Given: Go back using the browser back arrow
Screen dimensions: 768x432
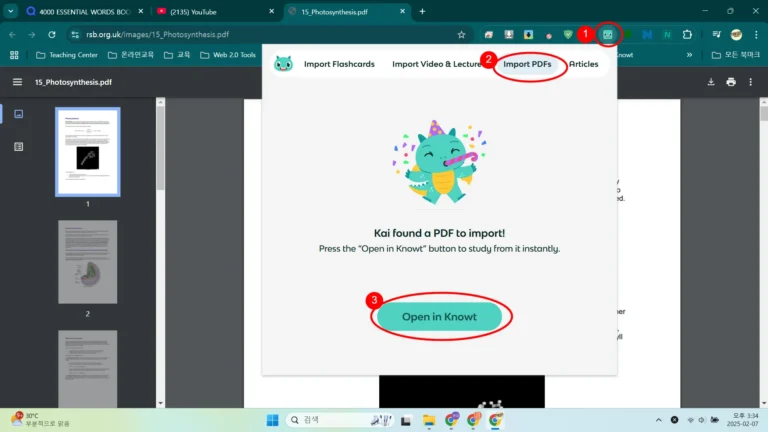Looking at the screenshot, I should (13, 34).
